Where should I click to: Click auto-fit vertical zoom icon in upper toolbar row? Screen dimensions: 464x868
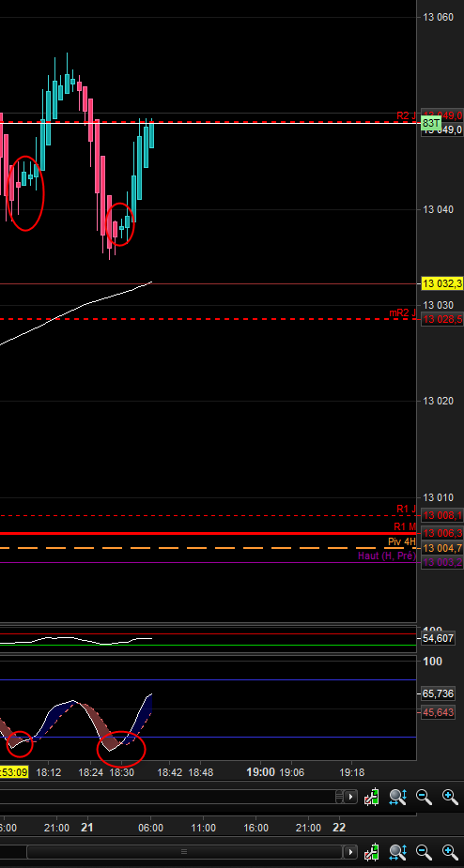pos(398,797)
